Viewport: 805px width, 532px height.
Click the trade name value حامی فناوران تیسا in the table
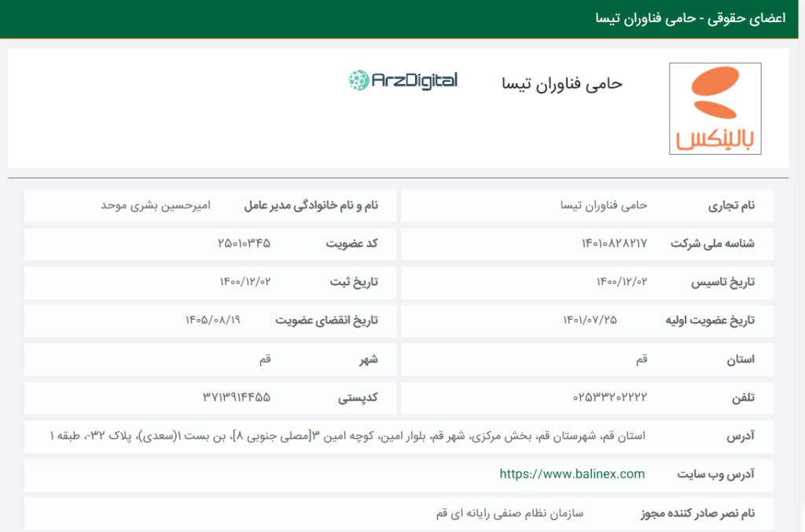coord(604,205)
